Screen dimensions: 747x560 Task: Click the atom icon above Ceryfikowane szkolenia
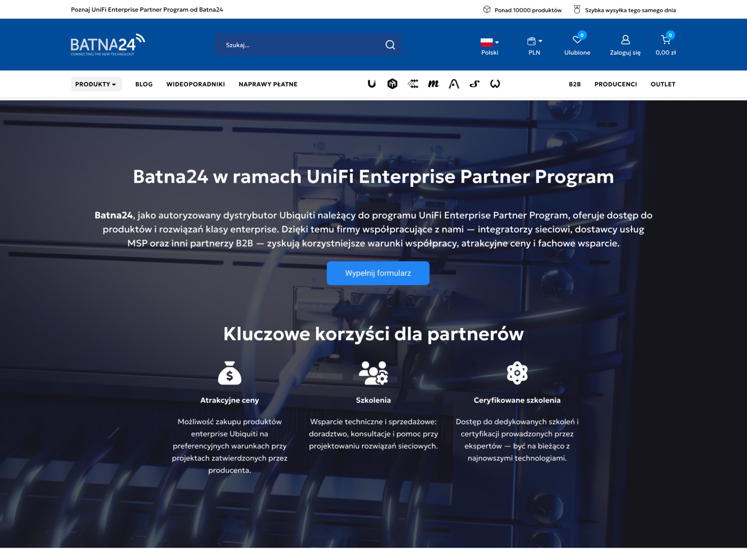pyautogui.click(x=517, y=373)
